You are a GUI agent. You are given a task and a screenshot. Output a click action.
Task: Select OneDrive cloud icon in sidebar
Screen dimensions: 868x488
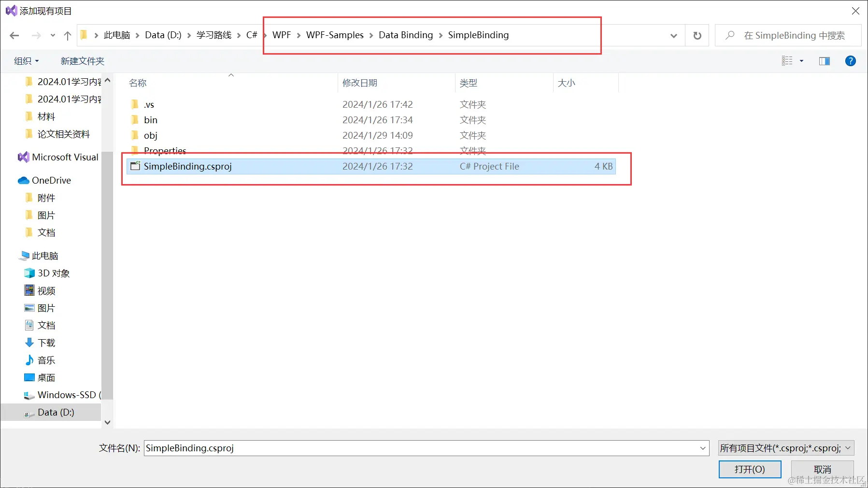(x=23, y=180)
